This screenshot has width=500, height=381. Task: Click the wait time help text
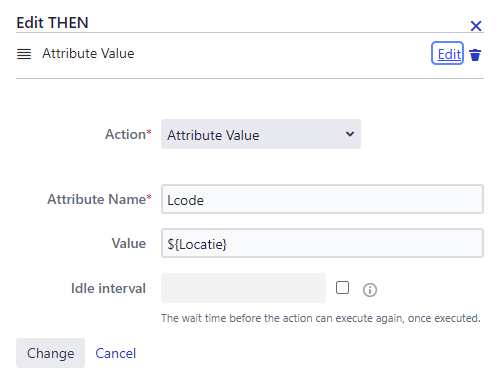pos(321,318)
